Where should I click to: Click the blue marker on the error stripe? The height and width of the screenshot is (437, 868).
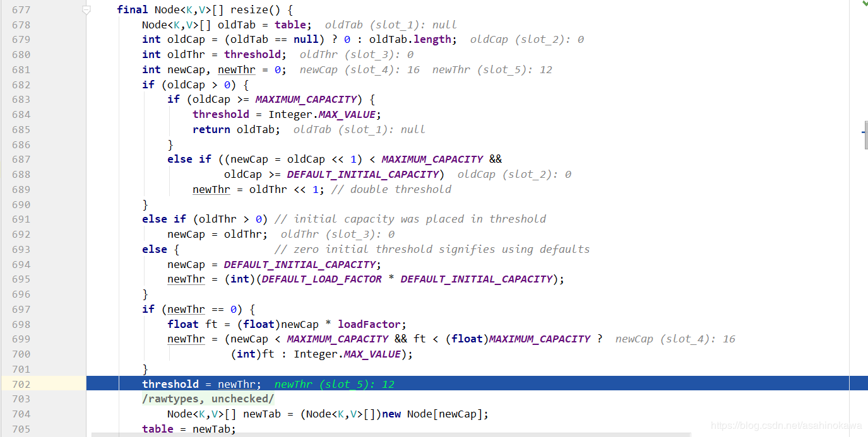pos(864,132)
